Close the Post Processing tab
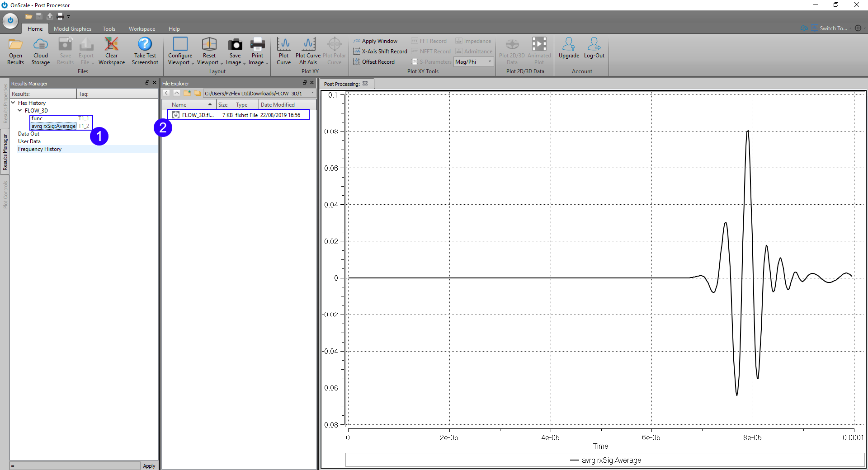 click(x=365, y=84)
